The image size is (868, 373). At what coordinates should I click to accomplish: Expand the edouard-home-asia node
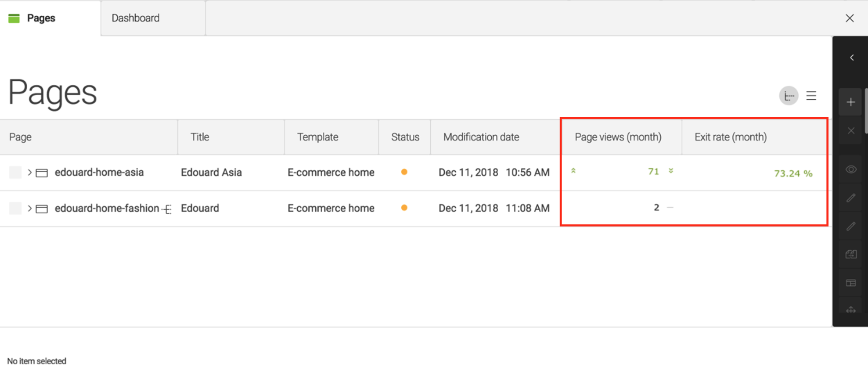(x=30, y=172)
